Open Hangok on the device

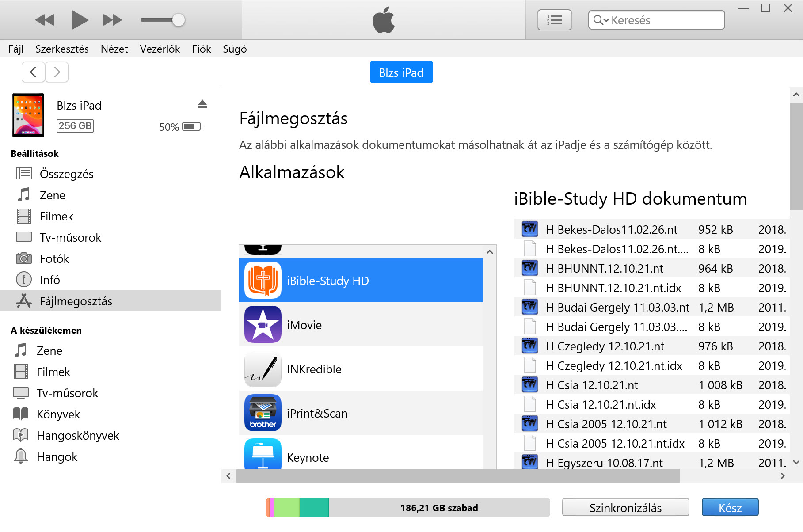point(110,456)
